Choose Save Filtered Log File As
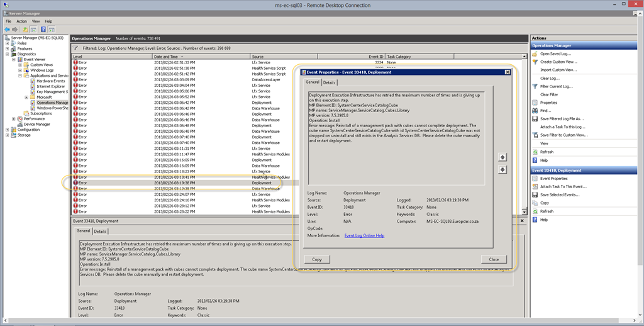 (x=562, y=119)
